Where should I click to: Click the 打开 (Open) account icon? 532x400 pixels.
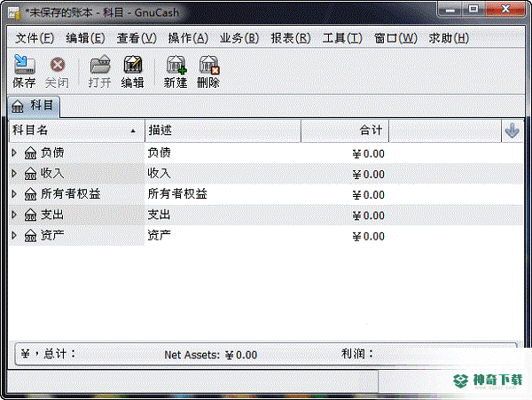(100, 64)
